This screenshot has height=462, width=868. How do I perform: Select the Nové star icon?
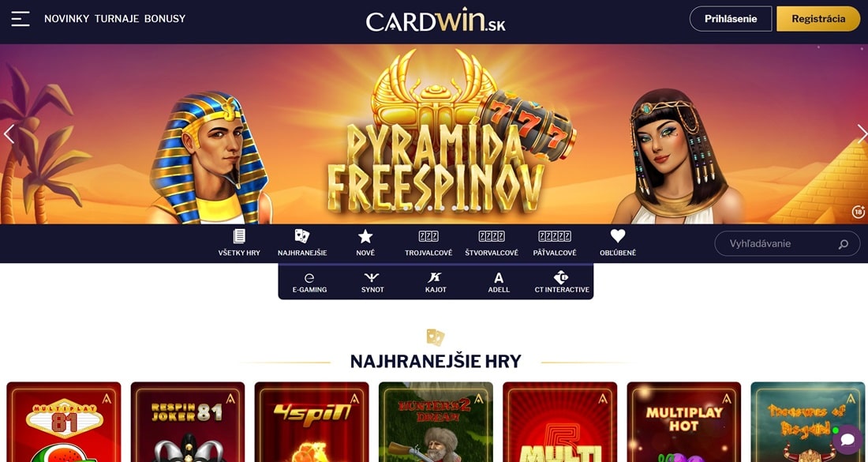pyautogui.click(x=365, y=237)
